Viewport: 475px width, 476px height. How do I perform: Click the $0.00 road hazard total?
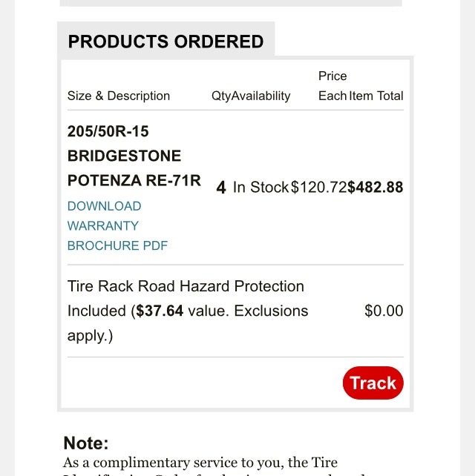384,311
